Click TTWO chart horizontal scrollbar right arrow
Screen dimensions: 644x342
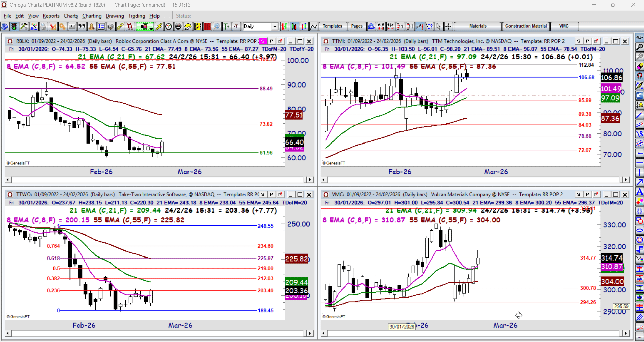(310, 333)
